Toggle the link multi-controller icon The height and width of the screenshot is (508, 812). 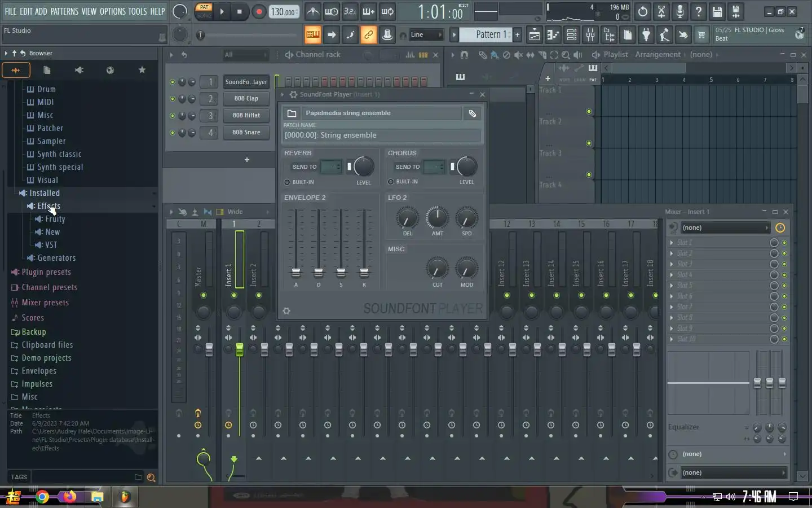[368, 35]
